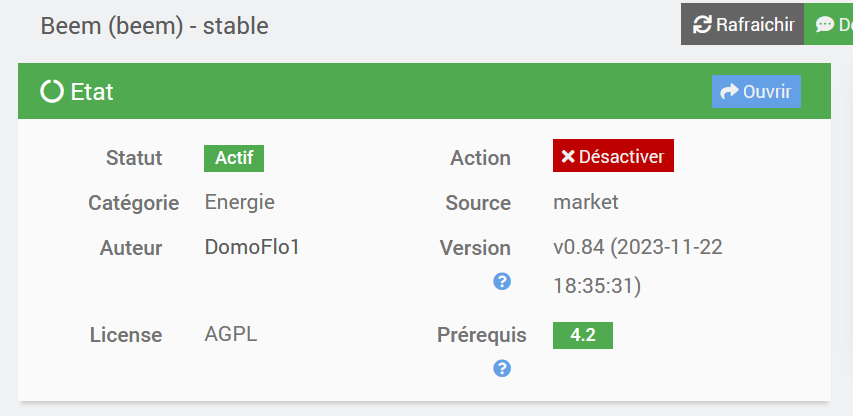Screen dimensions: 853x416
Task: Click the Prérequis label
Action: point(474,334)
